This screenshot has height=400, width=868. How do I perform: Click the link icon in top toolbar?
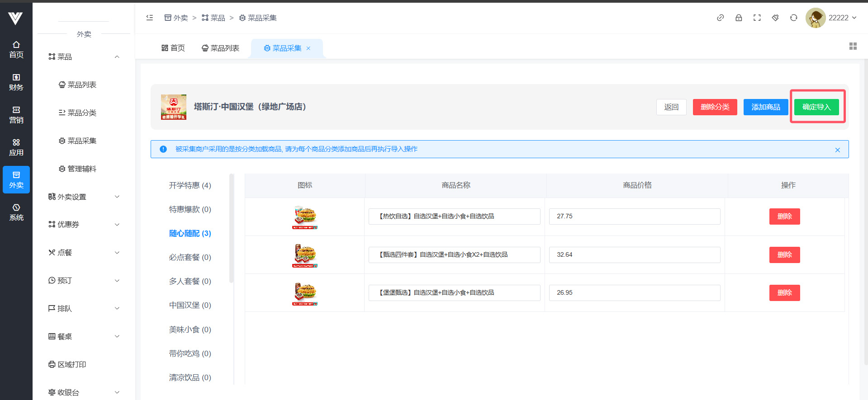pyautogui.click(x=720, y=18)
